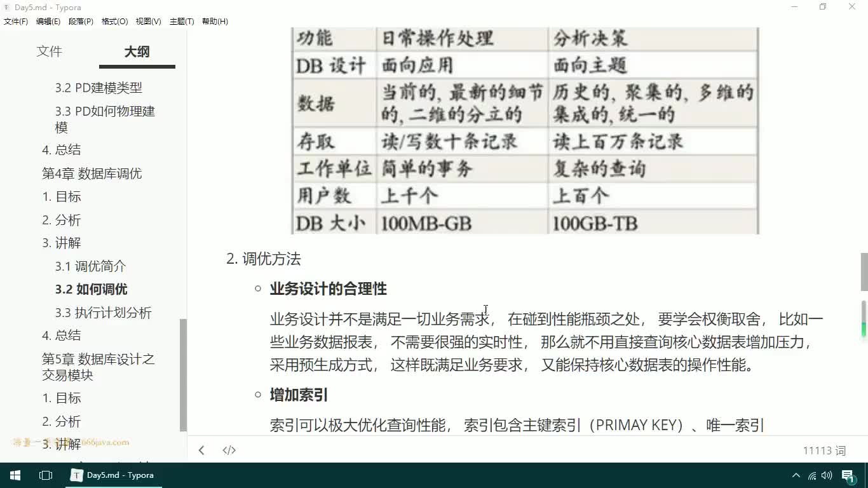Open the notification center icon
The height and width of the screenshot is (488, 868).
click(x=848, y=475)
